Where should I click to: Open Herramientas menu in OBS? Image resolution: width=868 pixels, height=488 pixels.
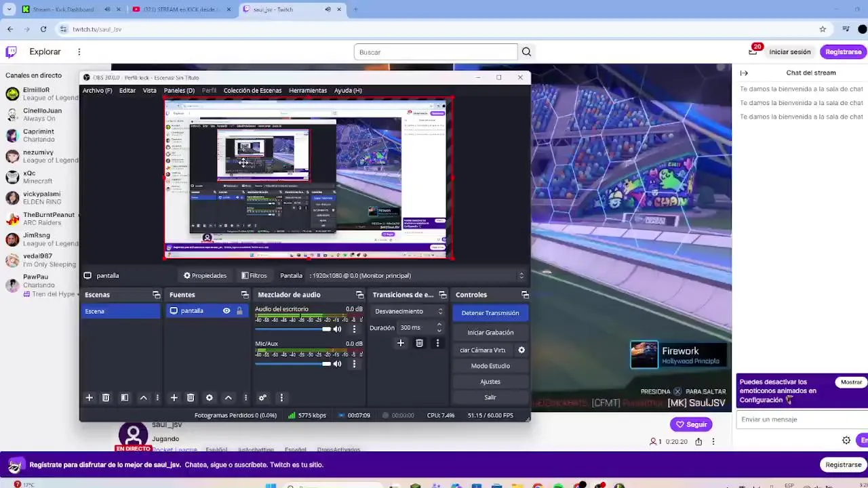(308, 91)
